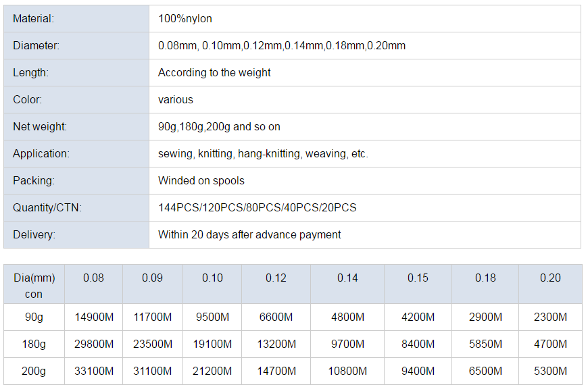
Task: Select the 'Winded on spools' cell
Action: 365,180
